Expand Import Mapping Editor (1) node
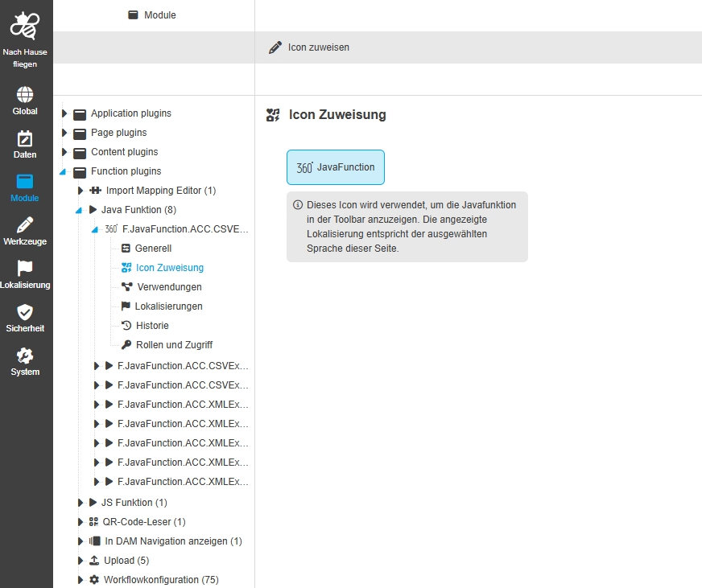 click(81, 191)
